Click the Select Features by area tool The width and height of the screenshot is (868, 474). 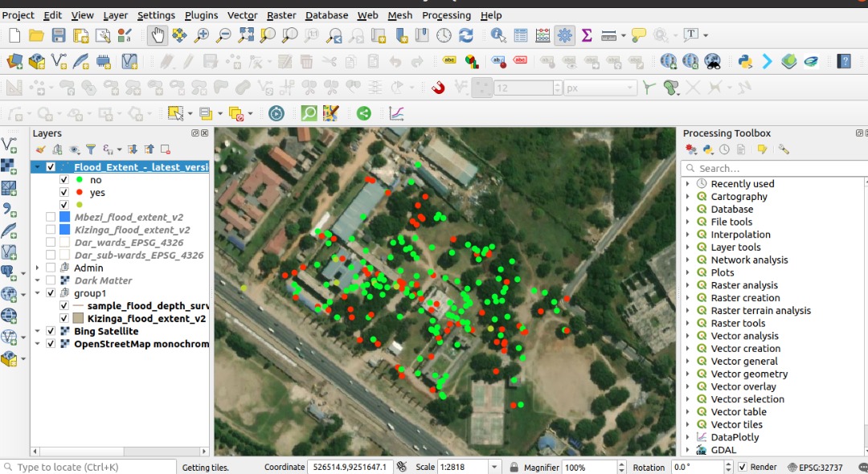[x=175, y=113]
